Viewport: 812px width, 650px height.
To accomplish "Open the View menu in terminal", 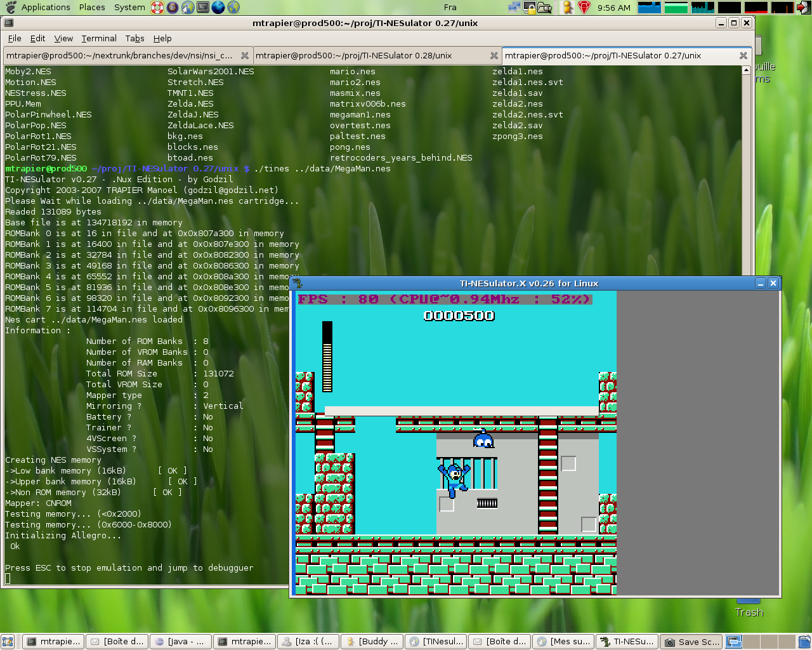I will pyautogui.click(x=63, y=38).
